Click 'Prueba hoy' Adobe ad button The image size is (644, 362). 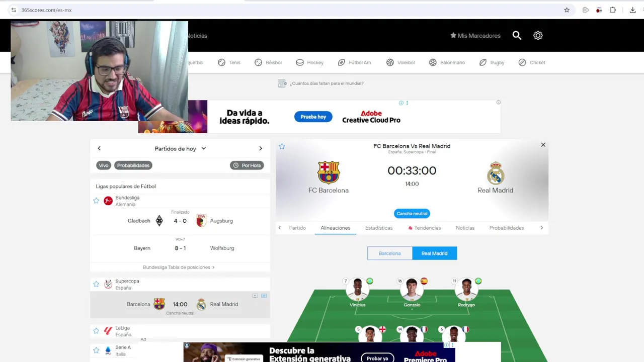click(313, 117)
